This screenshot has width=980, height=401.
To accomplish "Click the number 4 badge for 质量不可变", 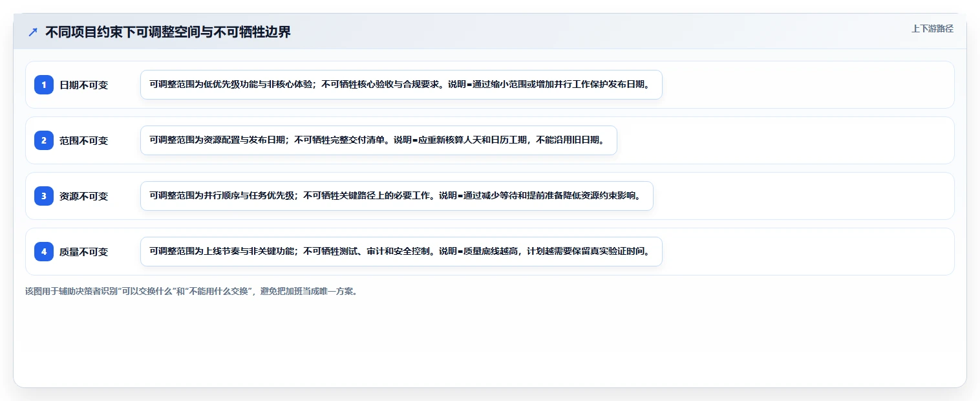I will 44,252.
